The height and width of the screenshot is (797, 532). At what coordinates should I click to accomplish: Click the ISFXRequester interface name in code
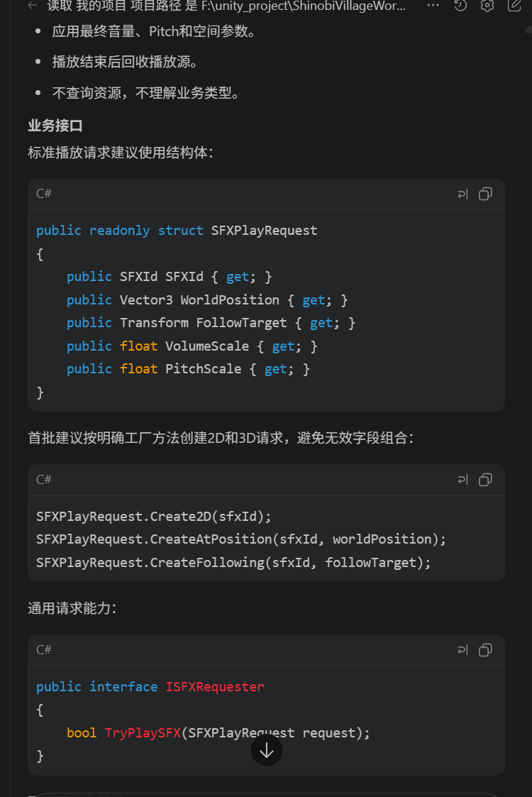[x=215, y=687]
